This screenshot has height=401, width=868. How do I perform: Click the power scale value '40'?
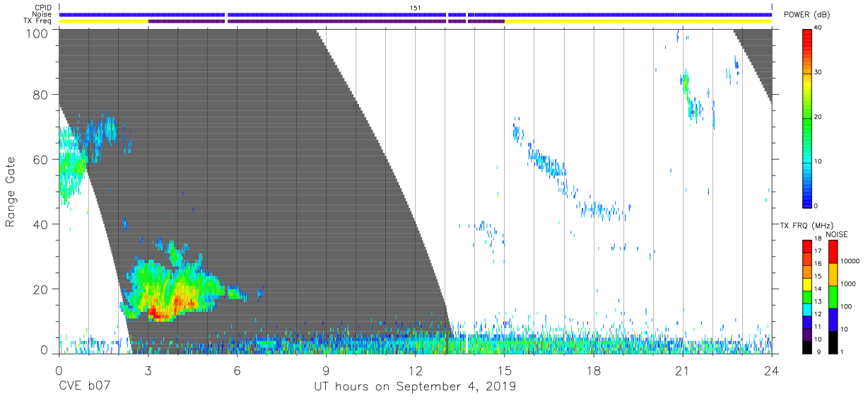click(819, 28)
